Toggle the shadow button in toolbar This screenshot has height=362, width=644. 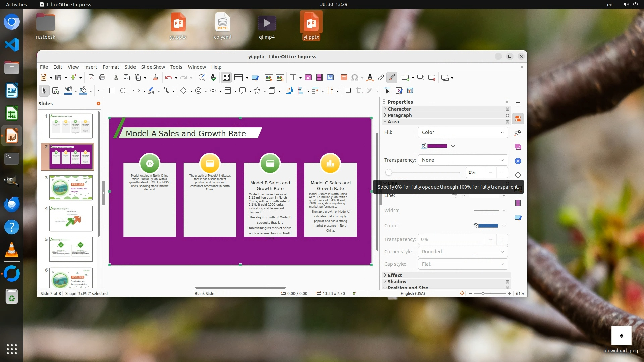348,90
